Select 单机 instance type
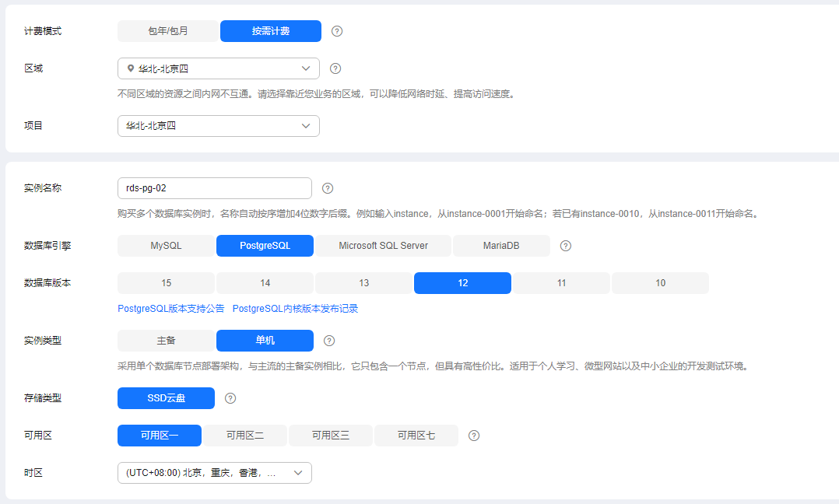 pyautogui.click(x=265, y=341)
